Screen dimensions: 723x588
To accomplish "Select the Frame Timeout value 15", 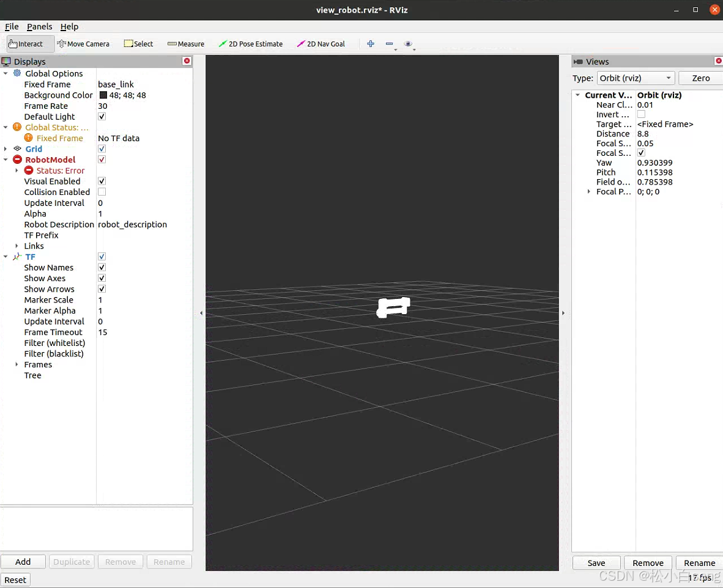I will [x=144, y=333].
